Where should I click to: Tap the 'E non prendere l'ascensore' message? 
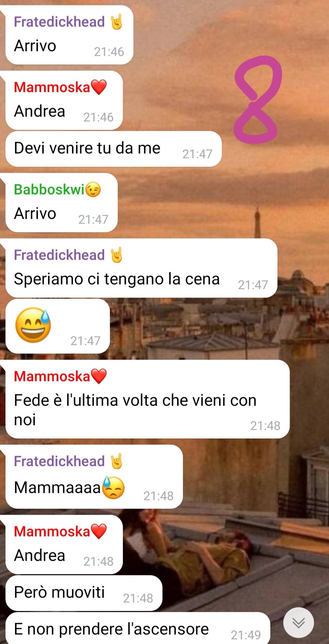tap(138, 628)
